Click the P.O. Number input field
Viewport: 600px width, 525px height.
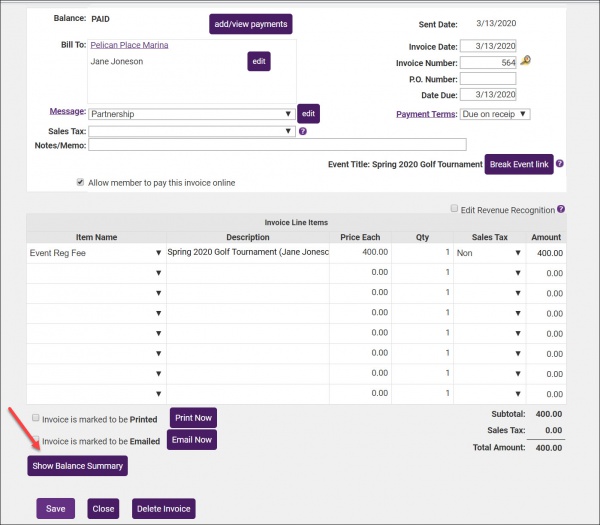(x=489, y=78)
